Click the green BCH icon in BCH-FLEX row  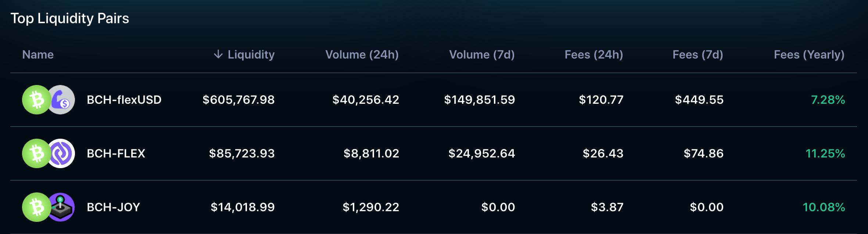pyautogui.click(x=37, y=153)
